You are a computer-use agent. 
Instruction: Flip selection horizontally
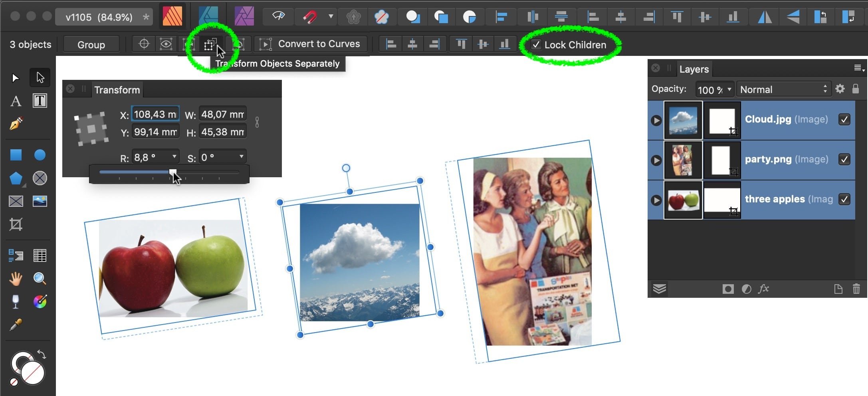[765, 17]
